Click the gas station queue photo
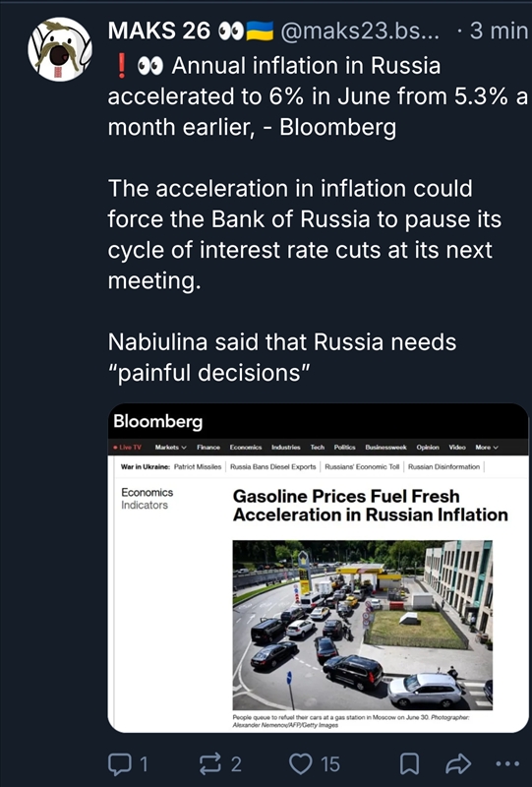Image resolution: width=532 pixels, height=787 pixels. click(362, 626)
